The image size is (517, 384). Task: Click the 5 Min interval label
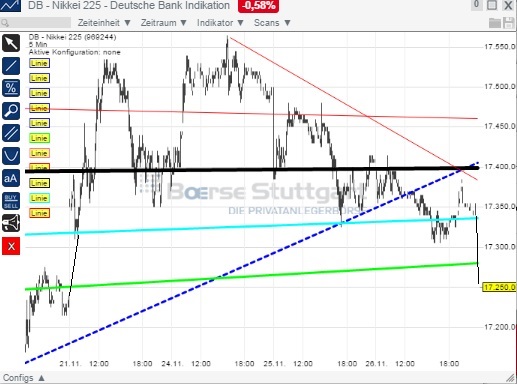click(38, 44)
